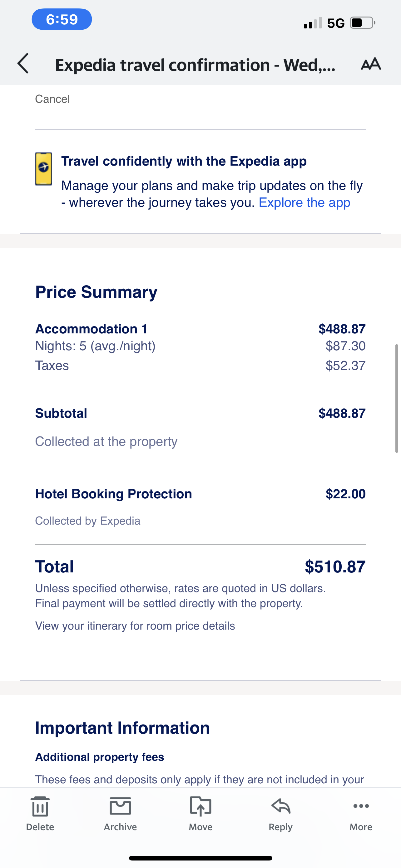Tap the Total $510.87 amount
Screen dimensions: 401x868
click(x=335, y=566)
